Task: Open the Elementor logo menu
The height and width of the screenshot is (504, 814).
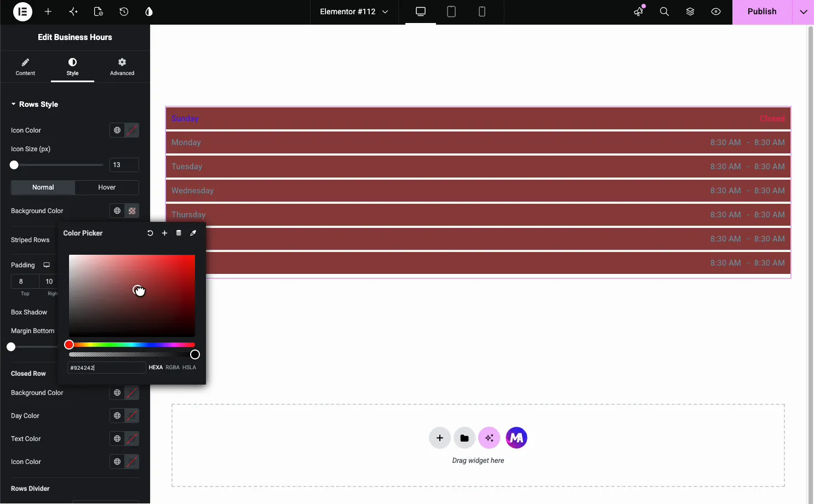Action: point(22,12)
